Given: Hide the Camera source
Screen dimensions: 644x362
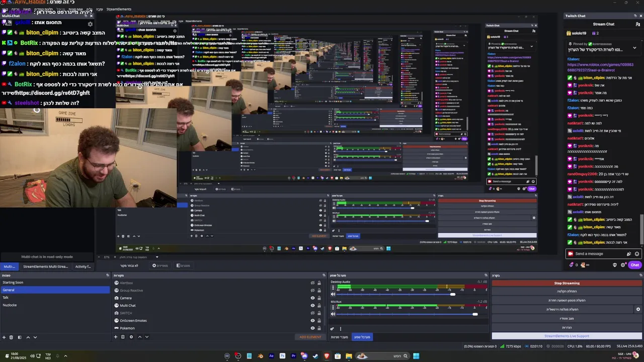Looking at the screenshot, I should coord(312,298).
